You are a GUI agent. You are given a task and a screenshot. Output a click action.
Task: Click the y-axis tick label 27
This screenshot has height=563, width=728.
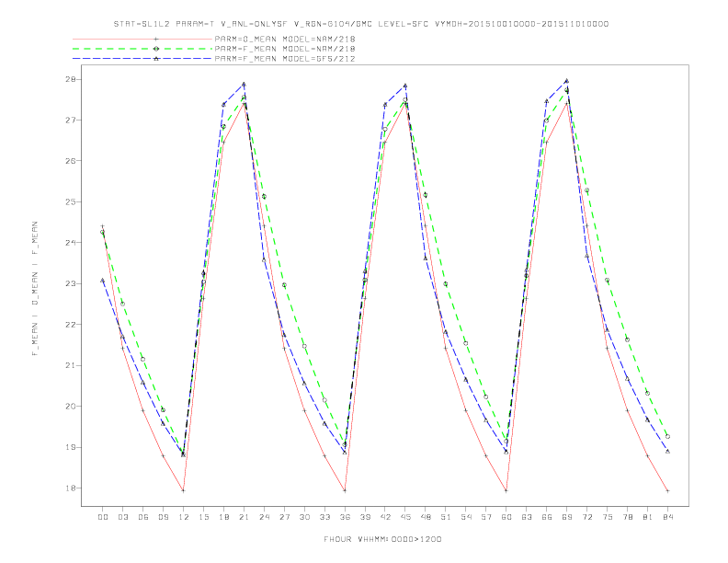(x=72, y=121)
